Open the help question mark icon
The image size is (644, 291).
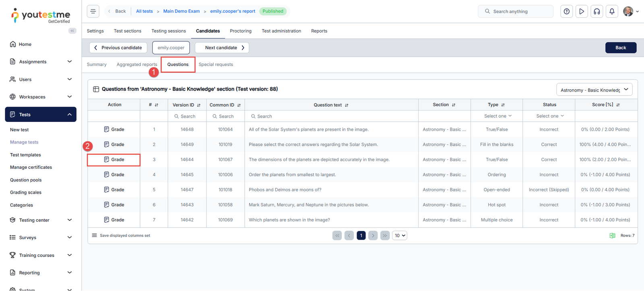(x=567, y=11)
